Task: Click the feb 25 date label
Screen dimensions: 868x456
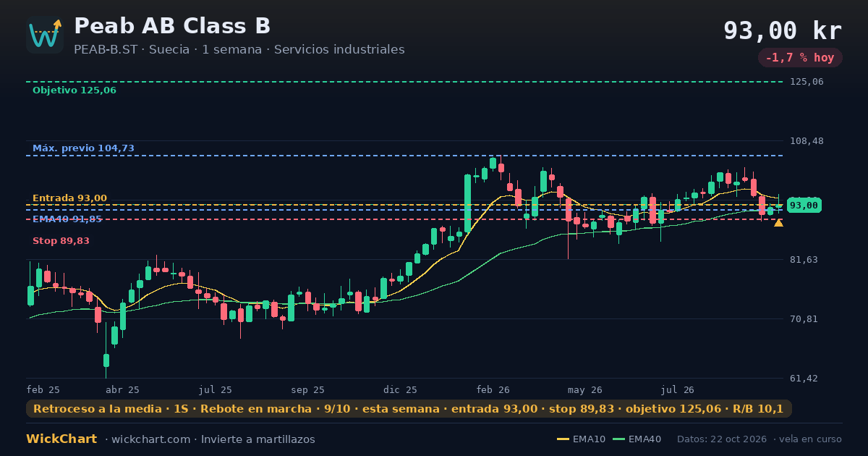Action: (x=43, y=390)
